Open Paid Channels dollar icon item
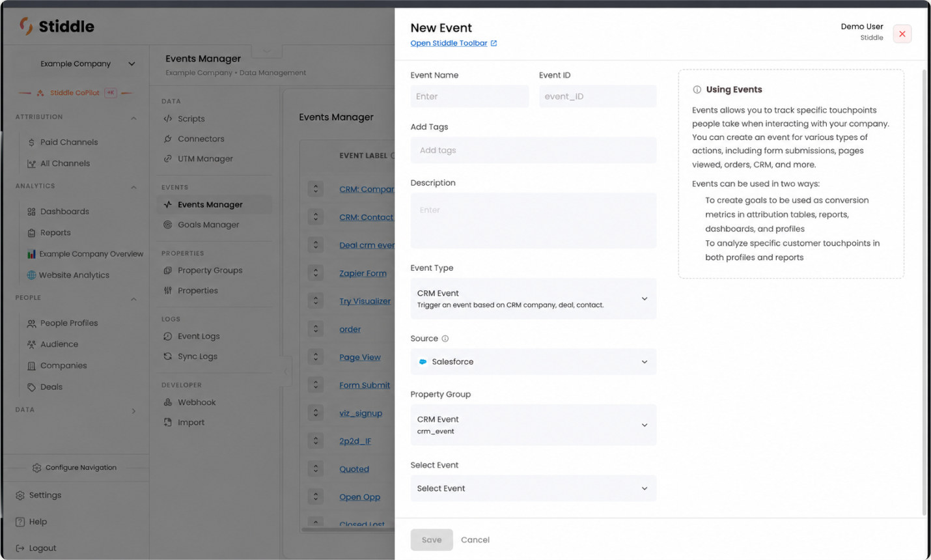 pos(31,142)
